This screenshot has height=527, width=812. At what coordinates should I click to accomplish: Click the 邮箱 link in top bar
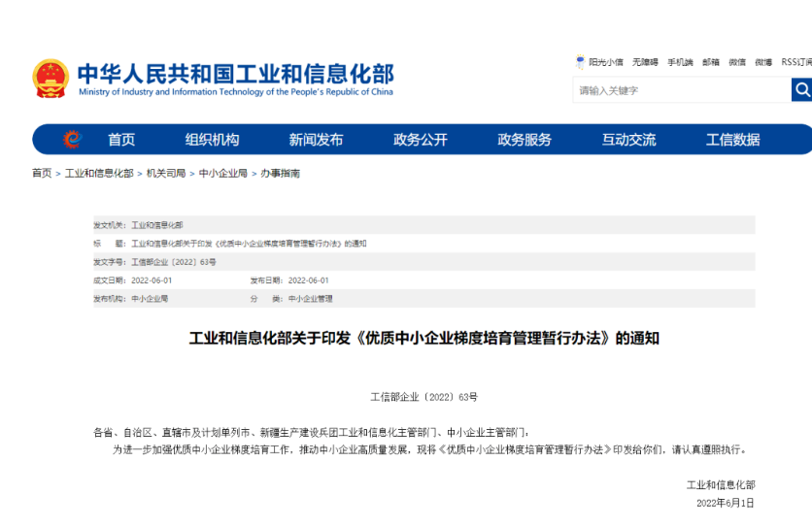(x=711, y=62)
